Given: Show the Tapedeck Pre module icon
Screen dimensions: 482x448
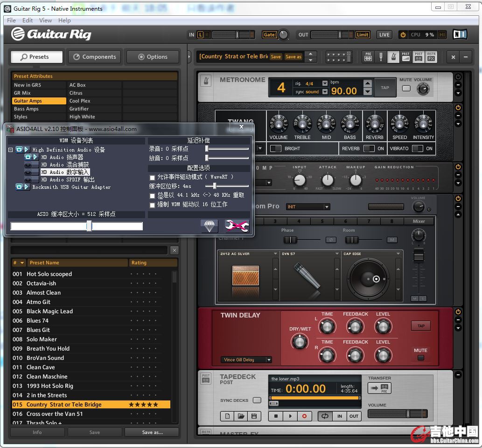Looking at the screenshot, I should 368,57.
